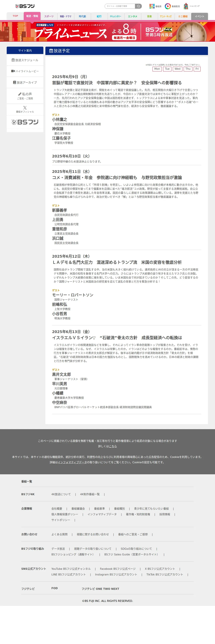Jump to the Fri schedule
This screenshot has height=644, width=215.
[x=197, y=69]
